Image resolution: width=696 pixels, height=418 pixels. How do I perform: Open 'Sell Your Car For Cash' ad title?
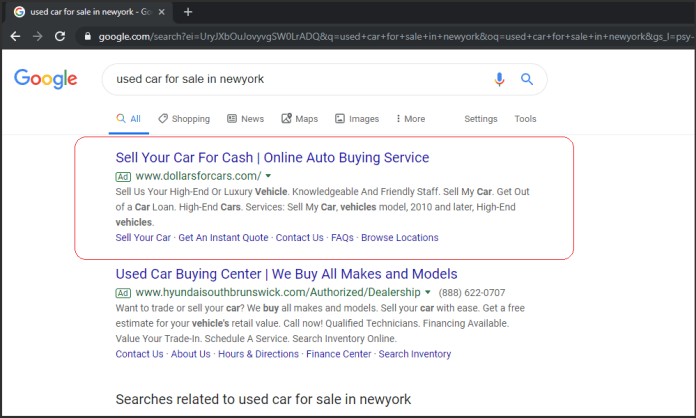[x=273, y=158]
